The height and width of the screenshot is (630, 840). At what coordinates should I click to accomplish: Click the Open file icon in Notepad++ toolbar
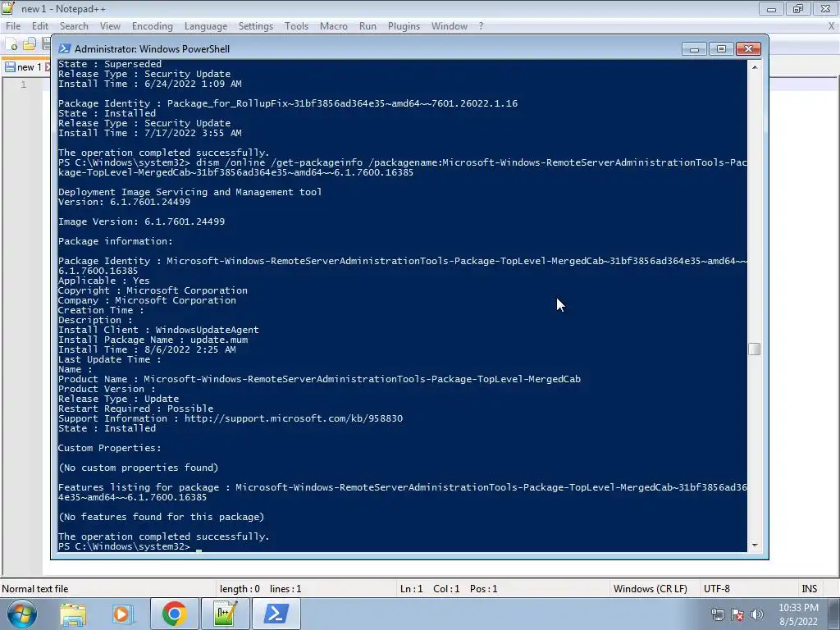tap(30, 44)
